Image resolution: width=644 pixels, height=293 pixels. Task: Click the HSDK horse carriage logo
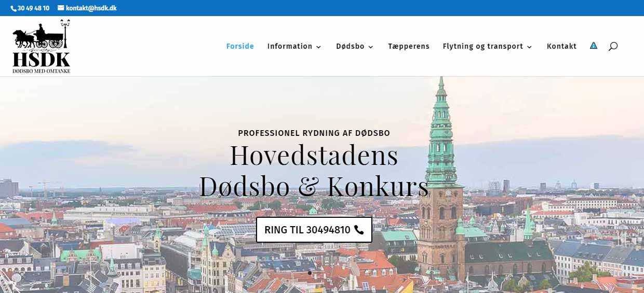[42, 46]
